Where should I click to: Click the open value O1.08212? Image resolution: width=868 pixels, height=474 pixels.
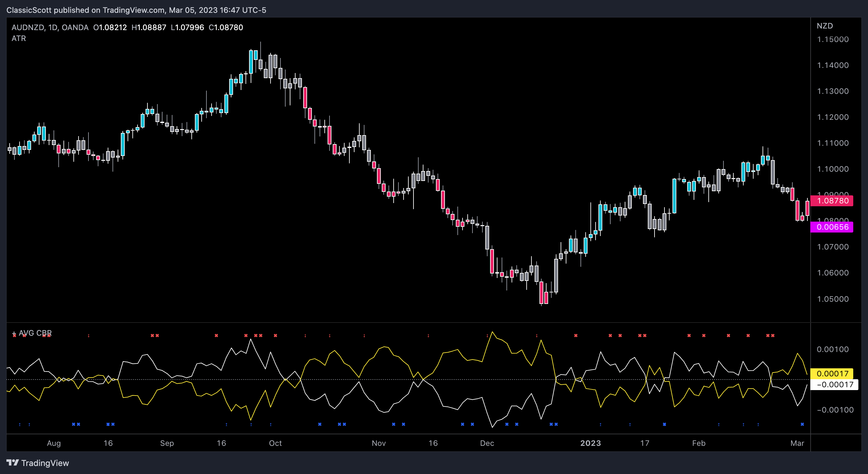click(x=110, y=27)
